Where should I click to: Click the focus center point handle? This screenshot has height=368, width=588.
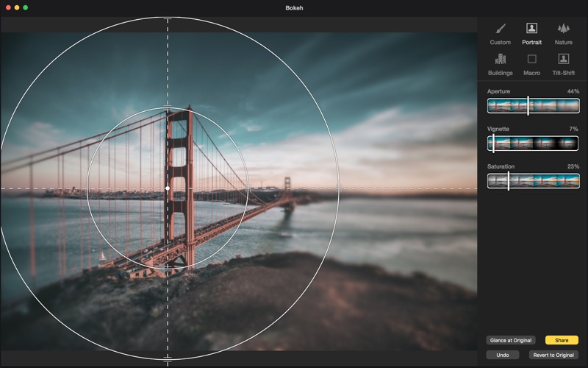(168, 188)
